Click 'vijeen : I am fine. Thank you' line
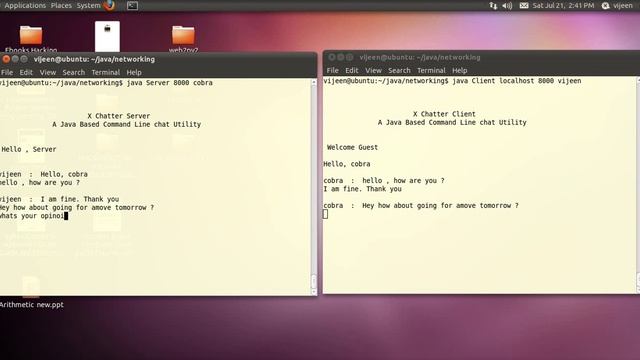Image resolution: width=640 pixels, height=360 pixels. (60, 199)
